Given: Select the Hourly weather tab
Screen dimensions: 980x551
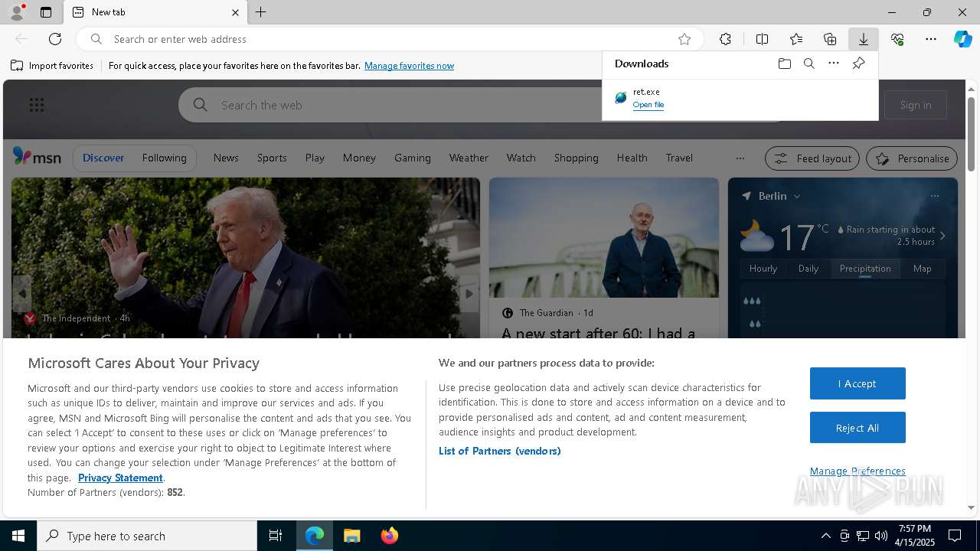Looking at the screenshot, I should pos(763,269).
